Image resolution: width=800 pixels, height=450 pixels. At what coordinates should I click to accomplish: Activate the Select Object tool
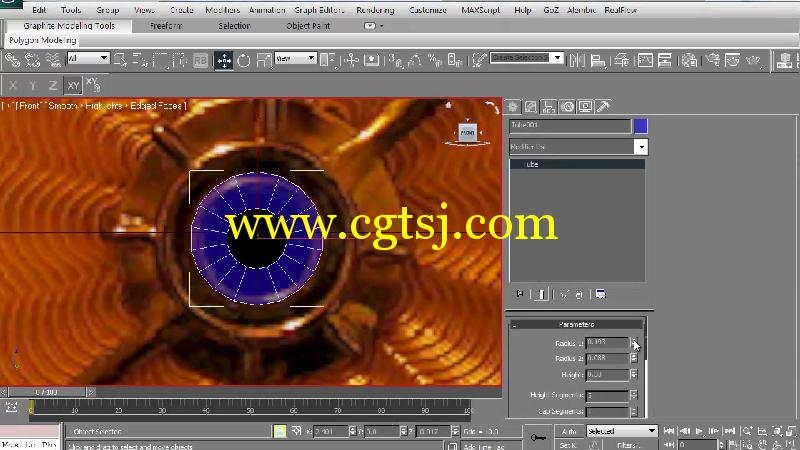[x=120, y=60]
